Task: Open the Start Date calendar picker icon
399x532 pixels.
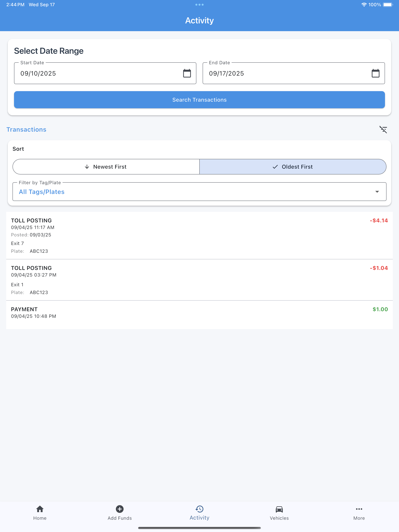Action: click(x=187, y=73)
